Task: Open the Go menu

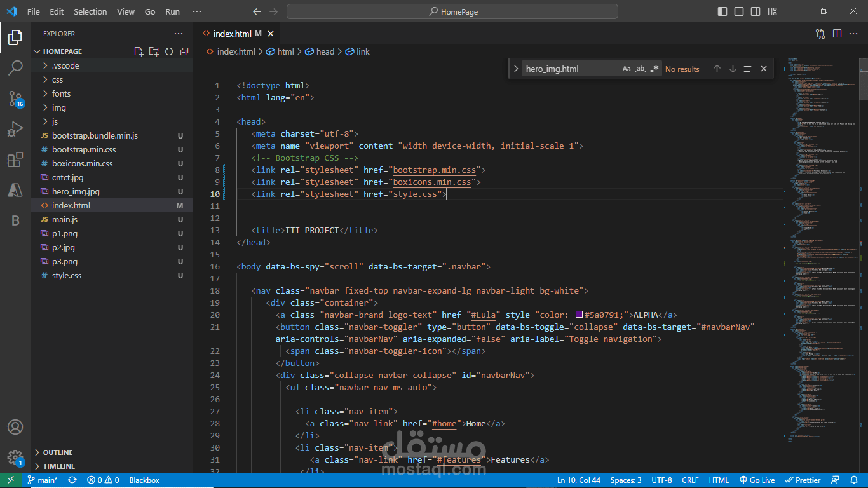Action: click(x=150, y=11)
